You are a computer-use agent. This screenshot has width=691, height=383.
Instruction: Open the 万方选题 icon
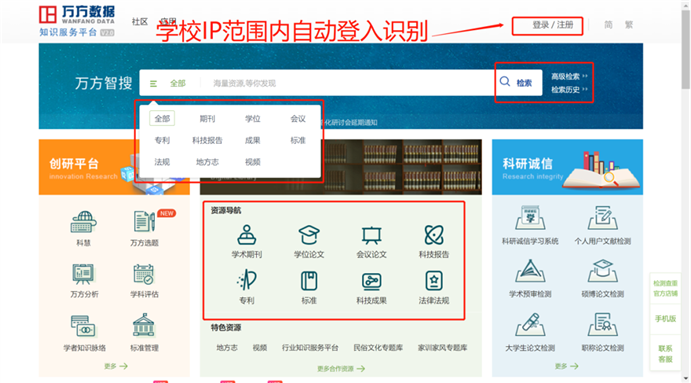pyautogui.click(x=144, y=222)
